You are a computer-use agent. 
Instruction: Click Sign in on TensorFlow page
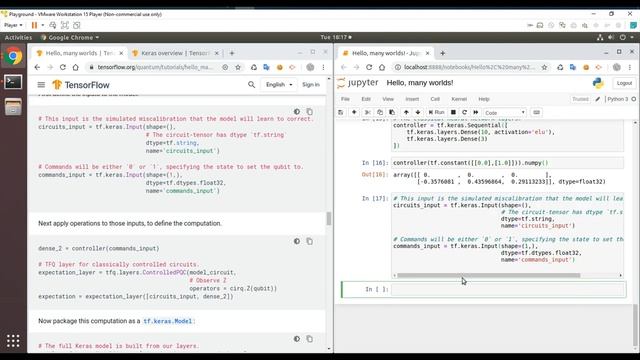click(311, 84)
